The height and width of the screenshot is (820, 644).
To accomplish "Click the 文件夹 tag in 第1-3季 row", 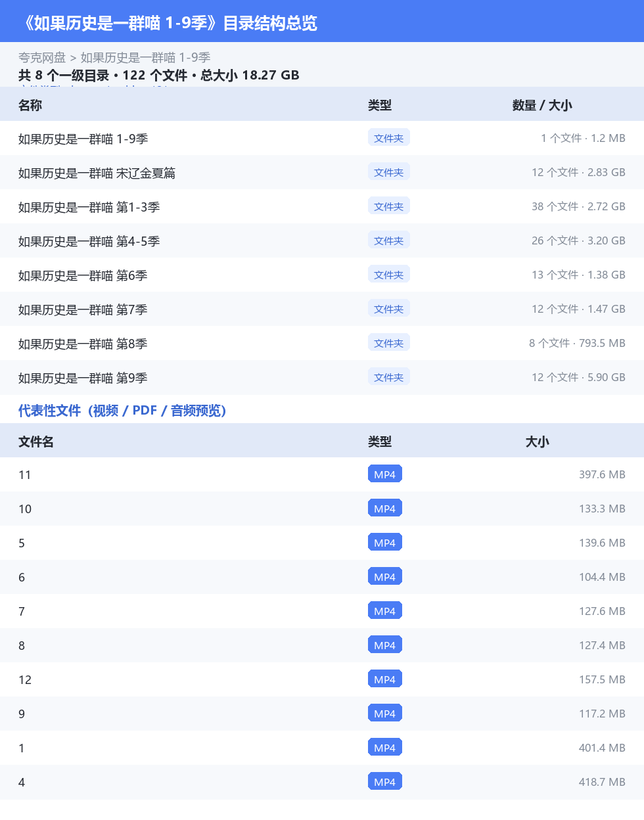I will point(389,206).
